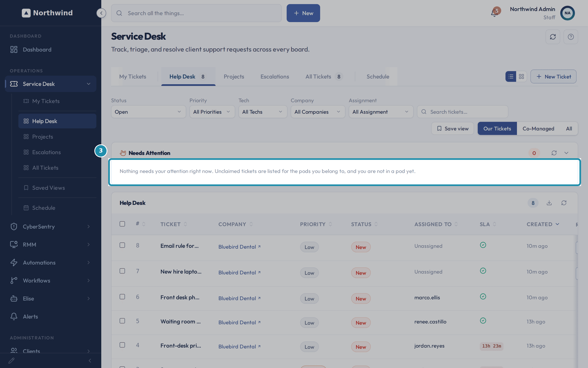Viewport: 588px width, 368px height.
Task: Open the All Priorities dropdown
Action: click(x=212, y=112)
